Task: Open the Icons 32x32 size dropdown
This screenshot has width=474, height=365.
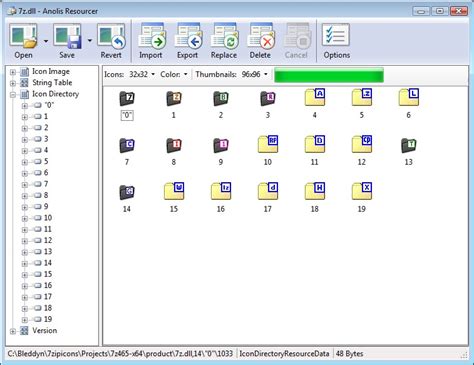Action: [142, 74]
